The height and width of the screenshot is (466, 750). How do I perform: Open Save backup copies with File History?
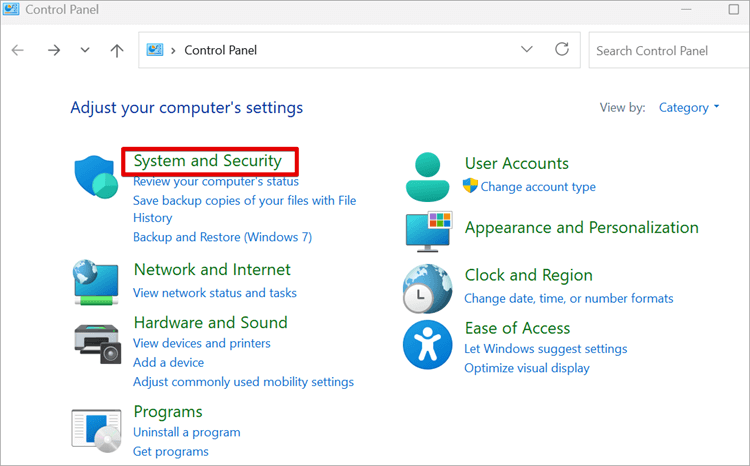(x=244, y=209)
